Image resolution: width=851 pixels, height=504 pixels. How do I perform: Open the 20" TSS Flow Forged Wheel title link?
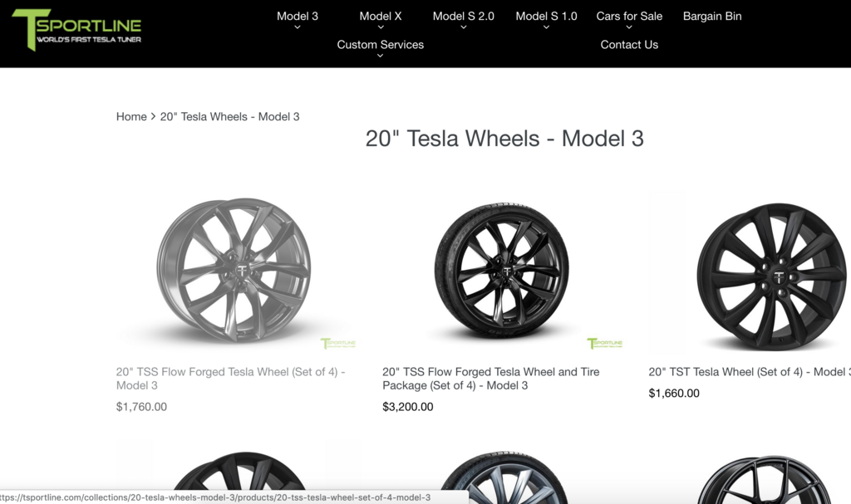231,379
